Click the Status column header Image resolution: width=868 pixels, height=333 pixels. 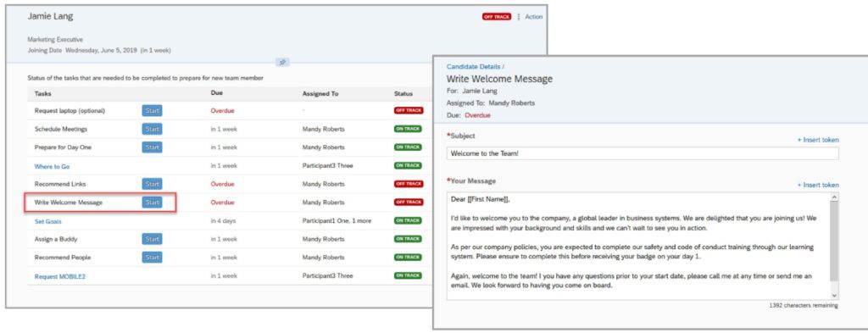tap(403, 93)
